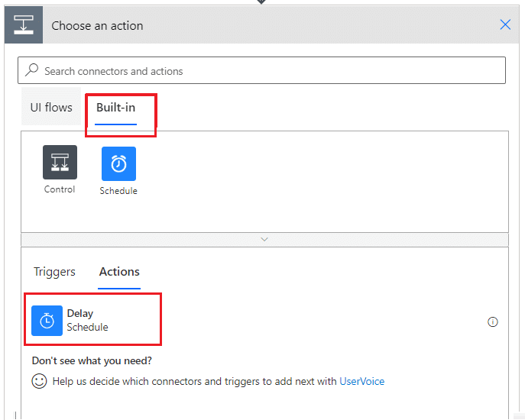Image resolution: width=525 pixels, height=420 pixels.
Task: Click the Schedule label below the clock icon
Action: [x=118, y=191]
